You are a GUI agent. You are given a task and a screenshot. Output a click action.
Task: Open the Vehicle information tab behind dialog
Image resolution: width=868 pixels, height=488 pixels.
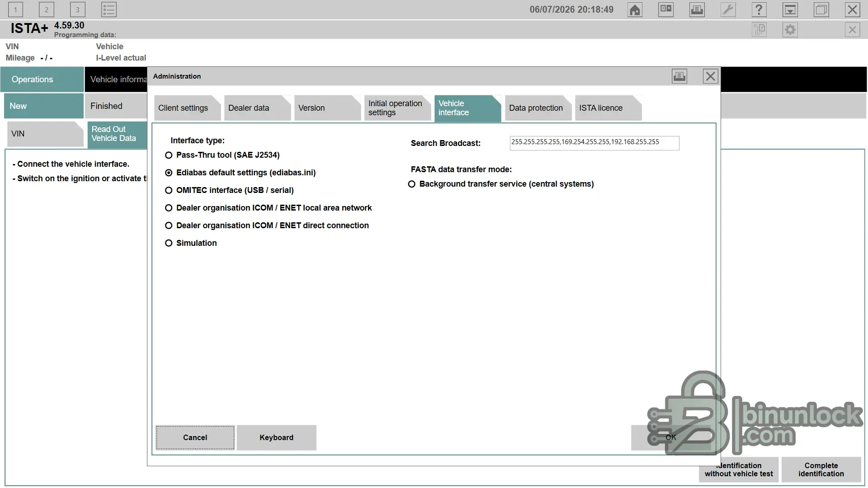coord(116,80)
